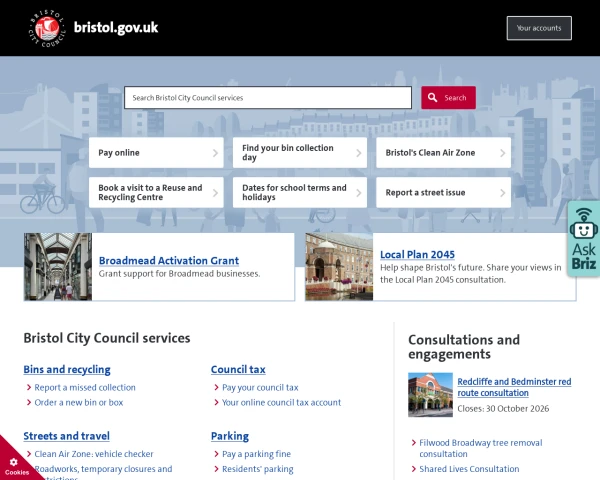Viewport: 600px width, 480px height.
Task: Click the chevron on the Reuse and Recycling Centre tile
Action: [215, 193]
